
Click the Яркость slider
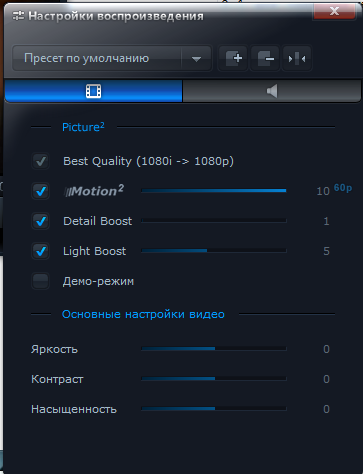point(214,349)
